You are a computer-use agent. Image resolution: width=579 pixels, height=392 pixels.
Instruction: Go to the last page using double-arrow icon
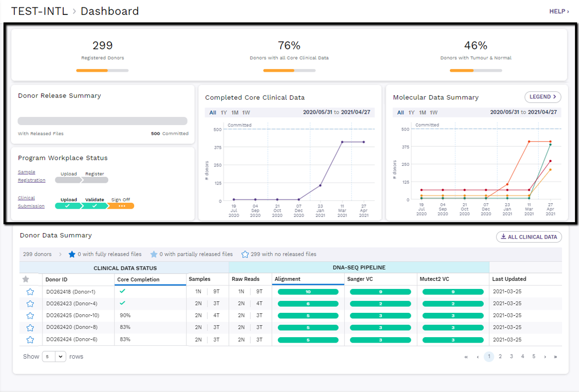(555, 357)
